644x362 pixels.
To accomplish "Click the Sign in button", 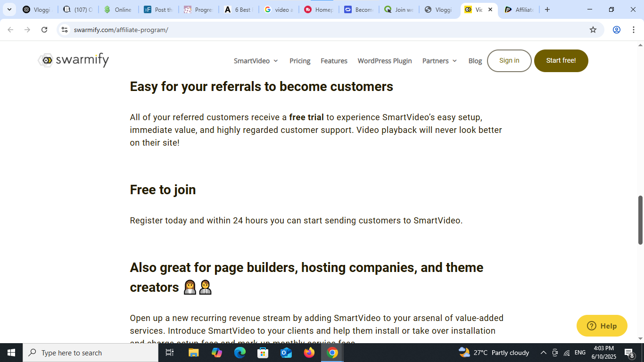I will [509, 61].
